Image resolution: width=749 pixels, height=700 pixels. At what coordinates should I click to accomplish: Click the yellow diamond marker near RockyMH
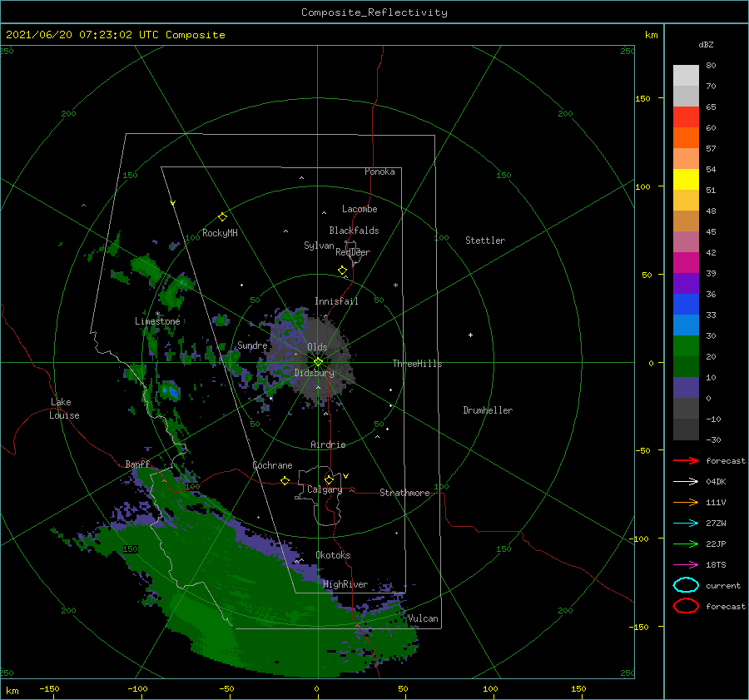coord(222,217)
